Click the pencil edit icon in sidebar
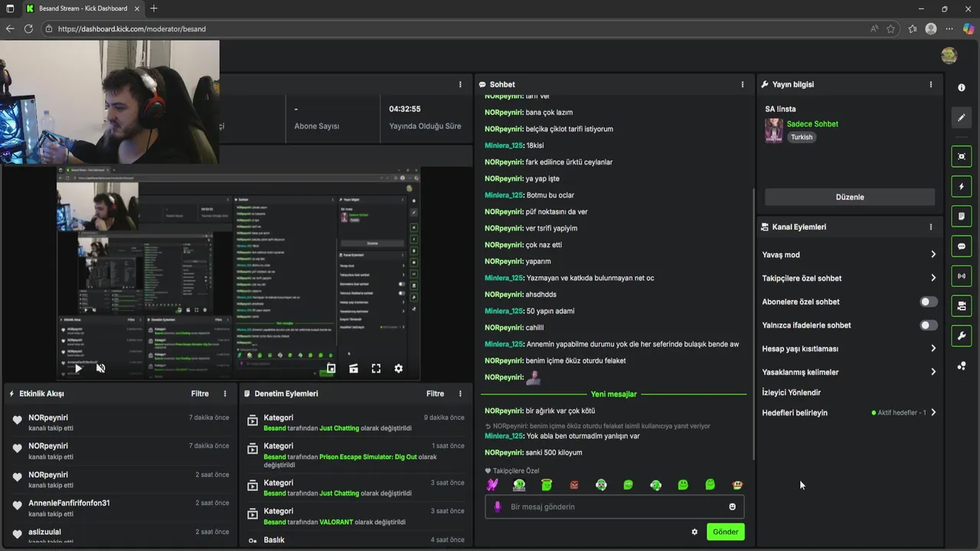Screen dimensions: 980x551 [962, 118]
